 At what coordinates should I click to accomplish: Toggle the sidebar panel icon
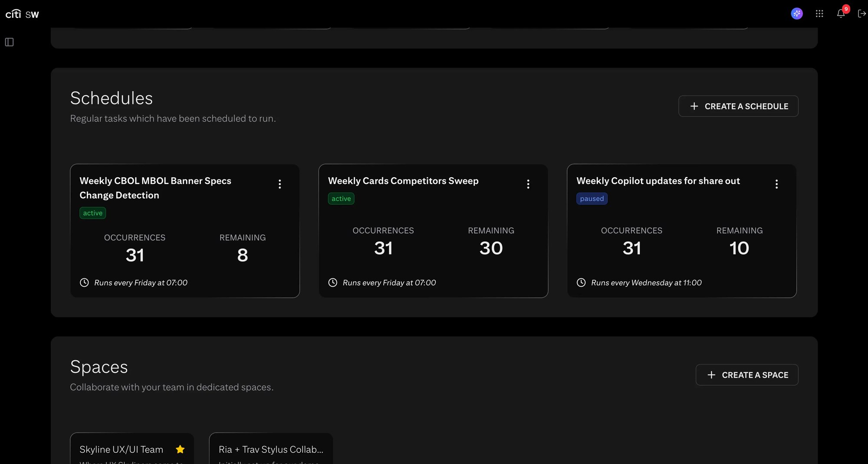(x=9, y=42)
